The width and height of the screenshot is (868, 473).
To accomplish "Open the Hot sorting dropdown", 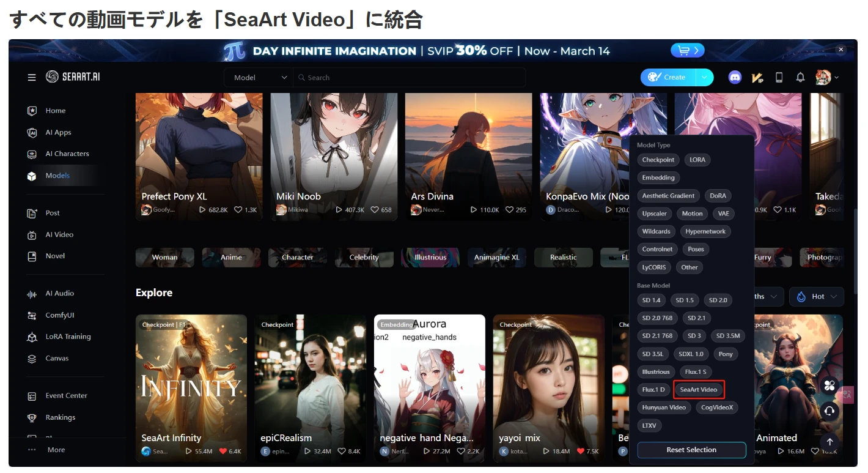I will pos(817,297).
